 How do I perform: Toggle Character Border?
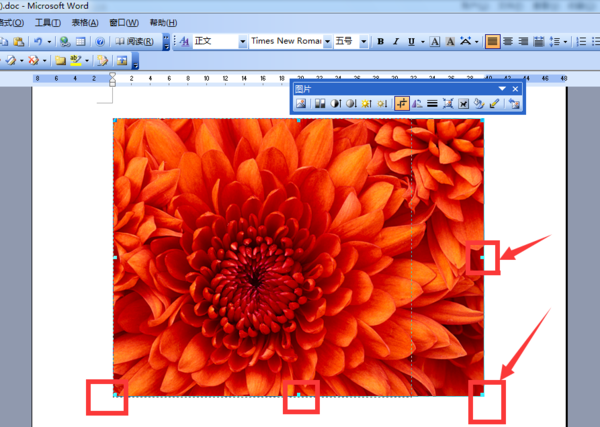(x=435, y=41)
